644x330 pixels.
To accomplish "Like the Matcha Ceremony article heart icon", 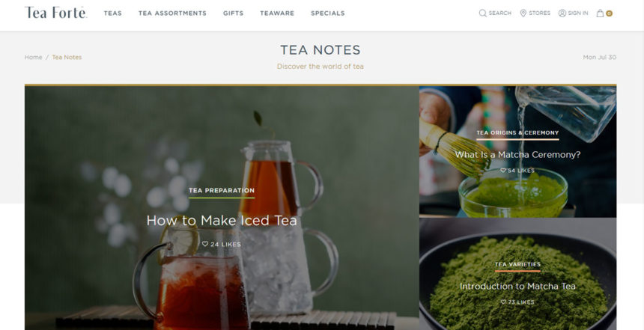I will (503, 171).
